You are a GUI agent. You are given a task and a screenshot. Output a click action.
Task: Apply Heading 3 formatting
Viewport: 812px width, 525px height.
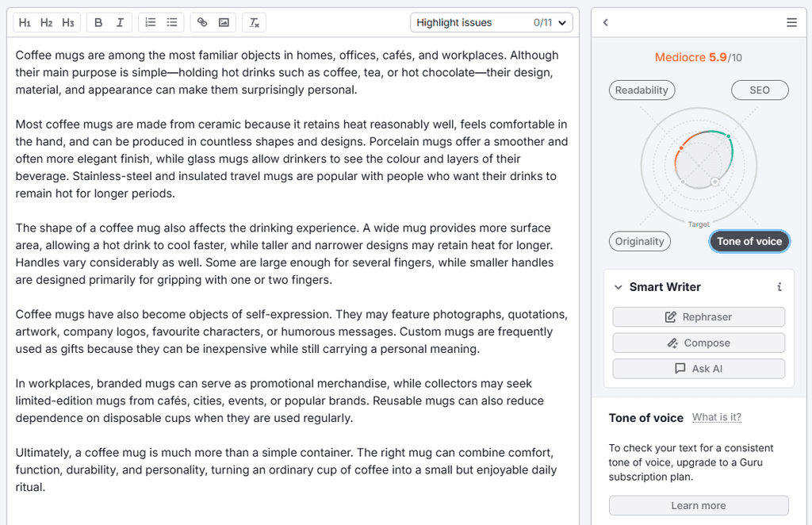tap(68, 23)
